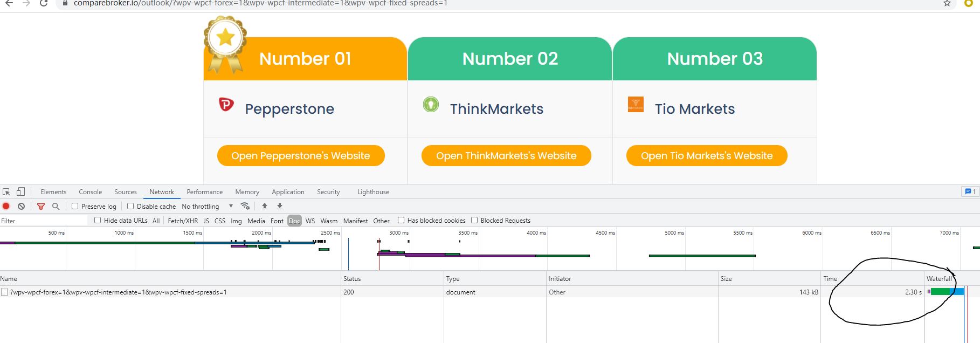The image size is (980, 343).
Task: Open the Memory tab
Action: pyautogui.click(x=247, y=192)
